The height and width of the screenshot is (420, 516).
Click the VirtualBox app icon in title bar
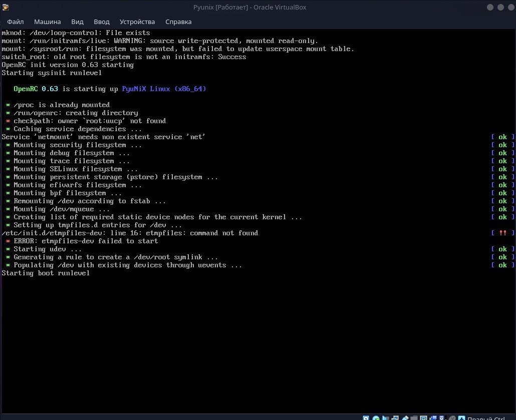pos(6,7)
